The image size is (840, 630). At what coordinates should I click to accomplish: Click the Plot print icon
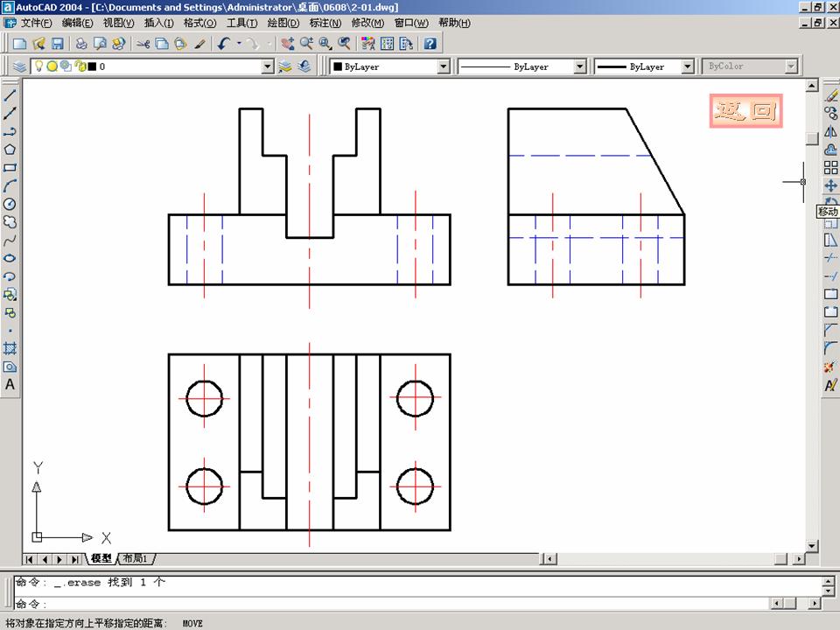tap(81, 44)
